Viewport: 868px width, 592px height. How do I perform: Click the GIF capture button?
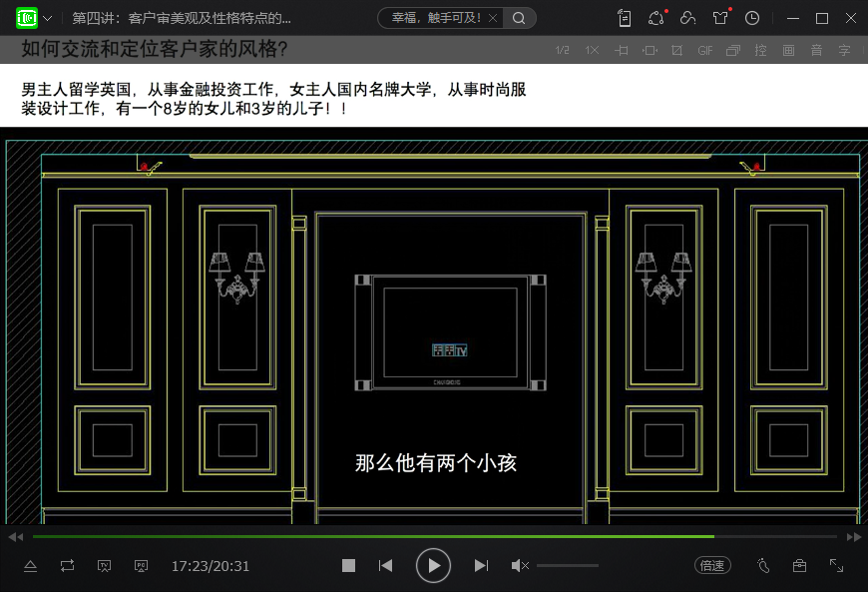tap(704, 50)
